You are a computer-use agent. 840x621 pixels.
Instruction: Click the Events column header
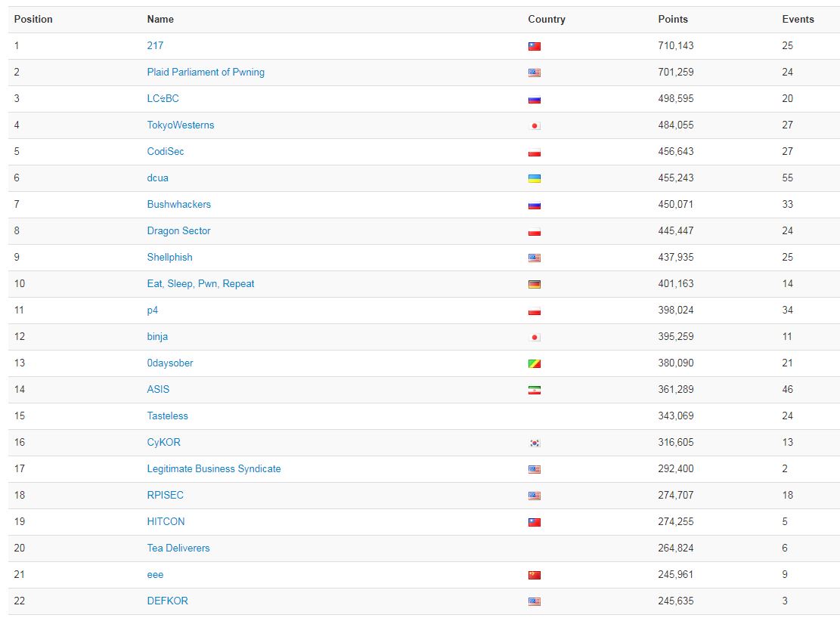click(x=798, y=19)
